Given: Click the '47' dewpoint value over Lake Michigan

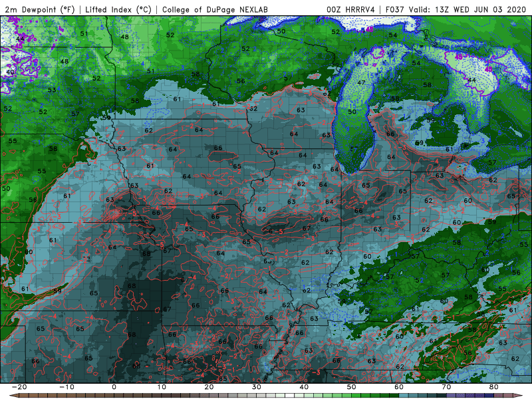Looking at the screenshot, I should (361, 82).
